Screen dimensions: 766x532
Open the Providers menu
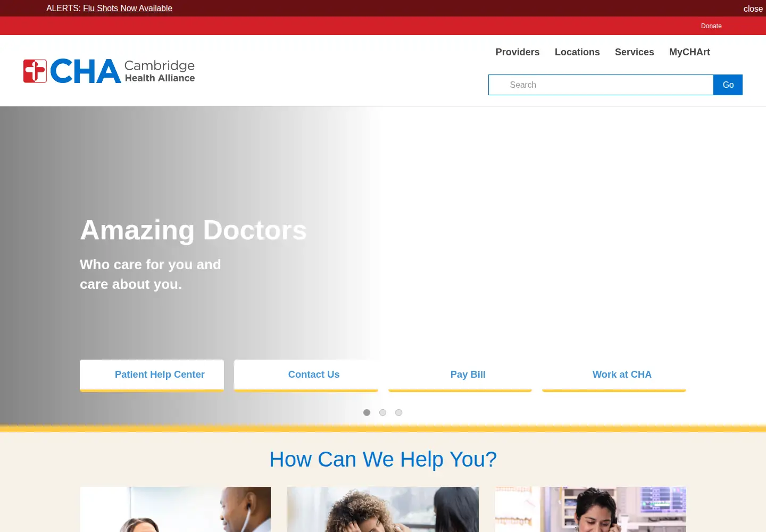pos(518,52)
